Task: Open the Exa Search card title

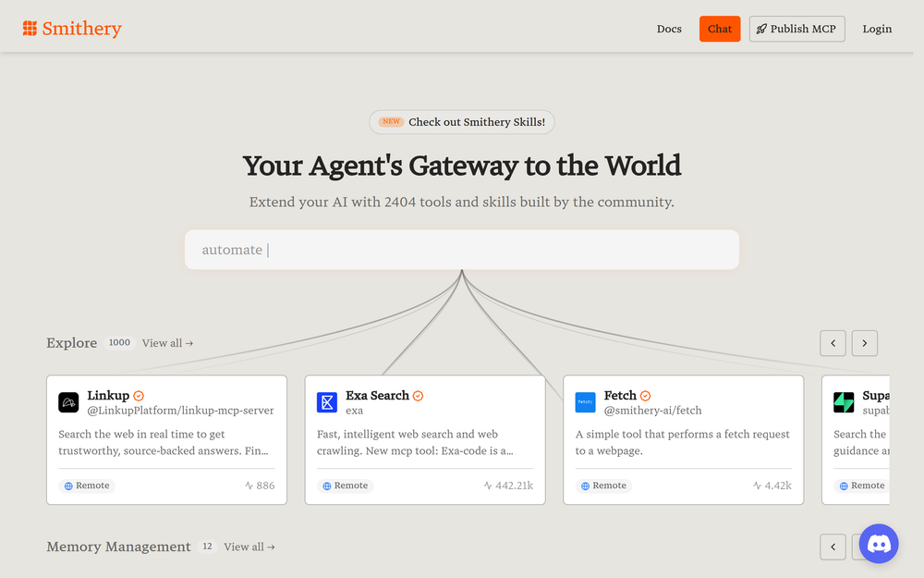Action: (x=377, y=395)
